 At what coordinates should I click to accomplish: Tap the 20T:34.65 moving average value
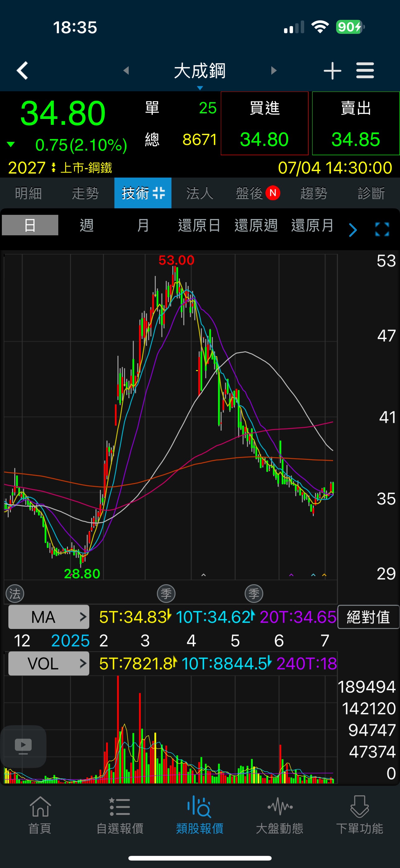pos(298,617)
